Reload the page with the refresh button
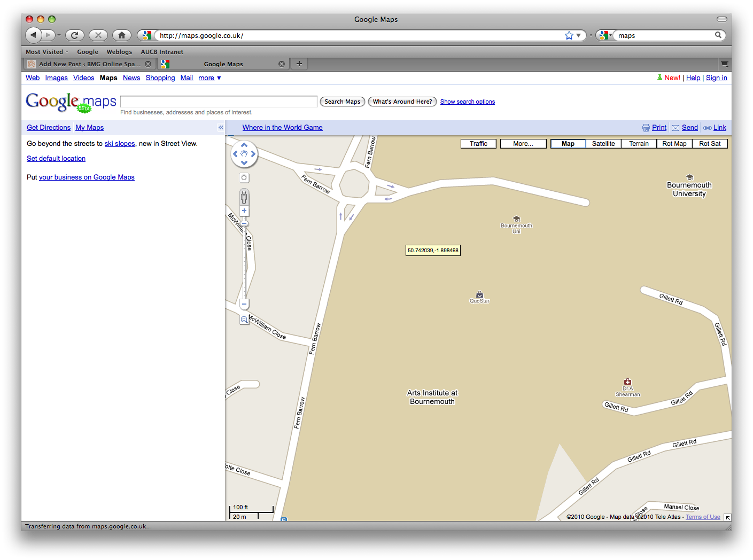753x560 pixels. (75, 35)
